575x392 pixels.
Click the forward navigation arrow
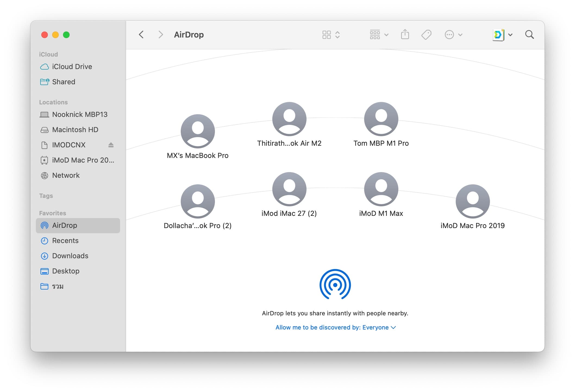(161, 35)
